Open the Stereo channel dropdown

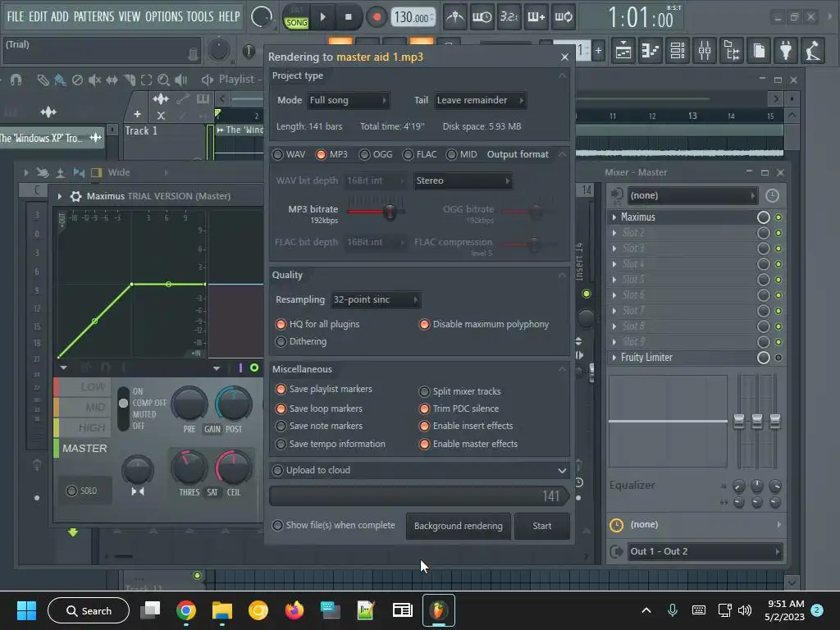click(463, 180)
